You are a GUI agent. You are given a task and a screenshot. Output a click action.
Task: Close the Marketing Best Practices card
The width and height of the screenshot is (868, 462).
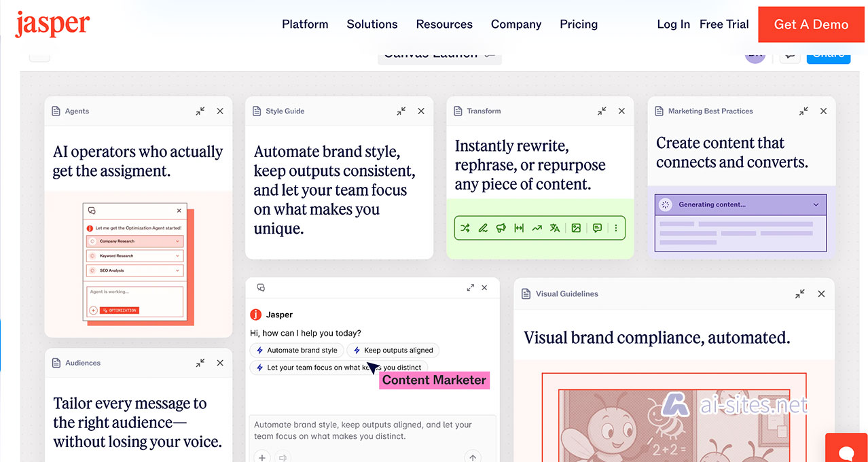coord(823,111)
